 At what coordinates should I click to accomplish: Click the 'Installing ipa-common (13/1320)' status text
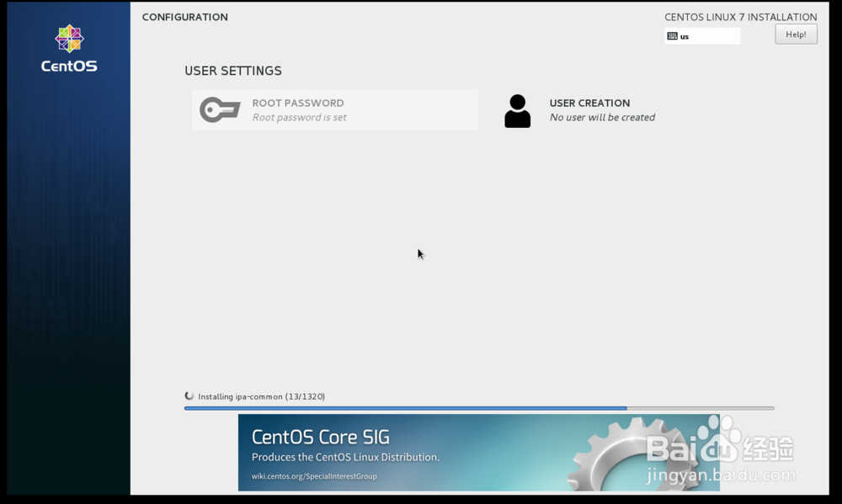point(262,396)
